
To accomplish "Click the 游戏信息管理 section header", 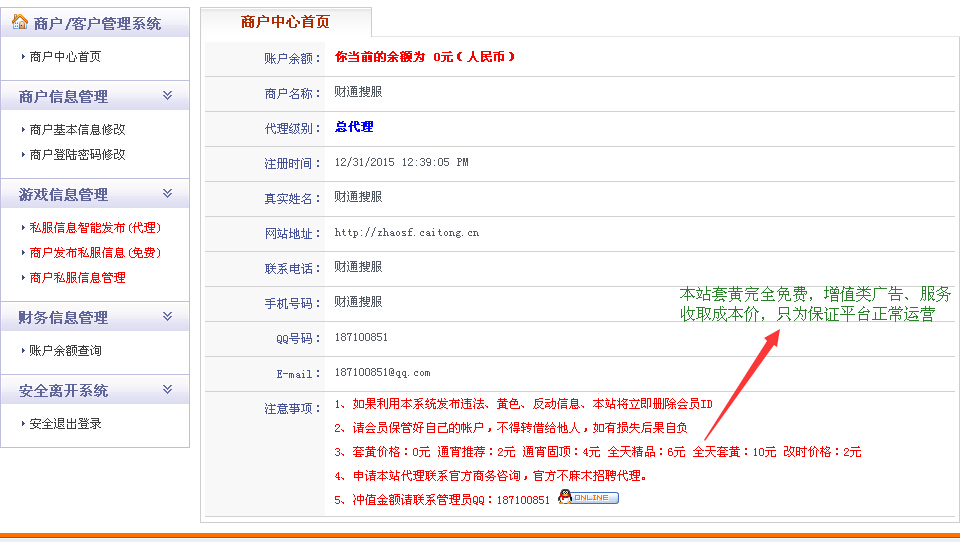I will (x=95, y=195).
